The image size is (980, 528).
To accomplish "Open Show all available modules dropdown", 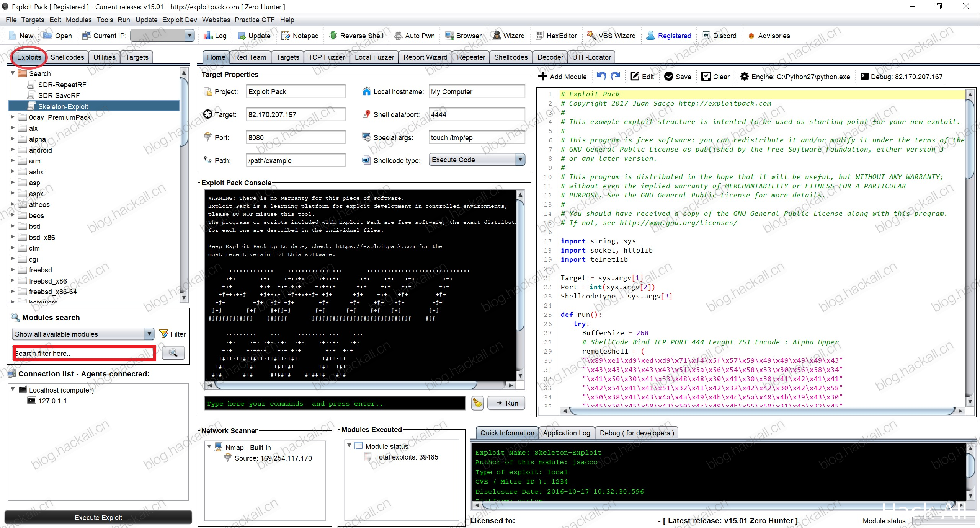I will 149,334.
